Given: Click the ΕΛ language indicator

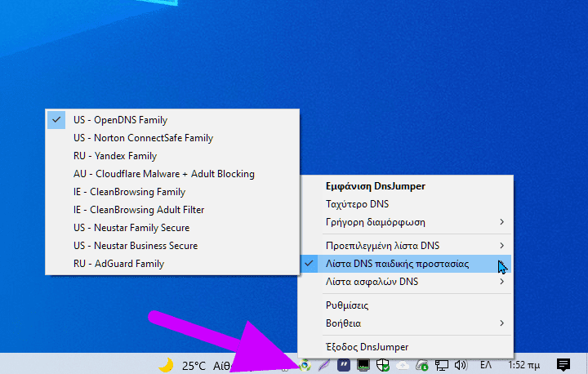Looking at the screenshot, I should click(x=485, y=365).
